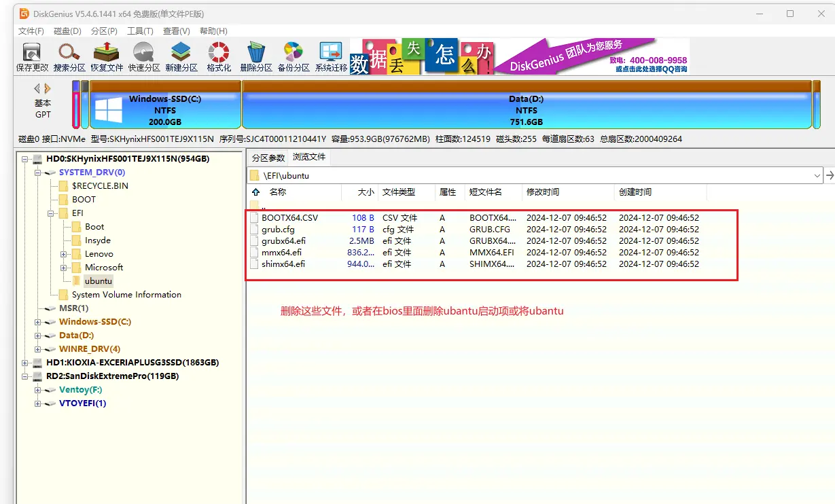Click the New Partition (新建分区) icon
The height and width of the screenshot is (504, 835).
point(181,58)
